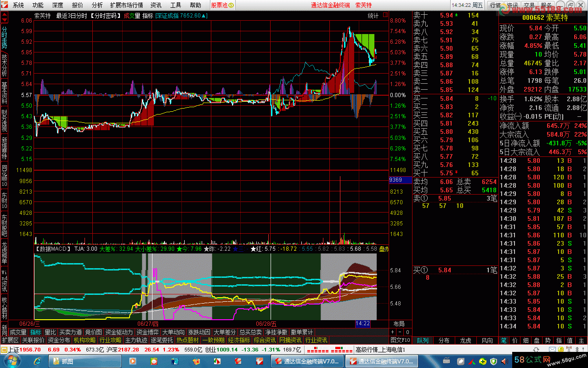Click the 扩展区 toggle at bottom left
Viewport: 588px width, 368px height.
click(10, 340)
